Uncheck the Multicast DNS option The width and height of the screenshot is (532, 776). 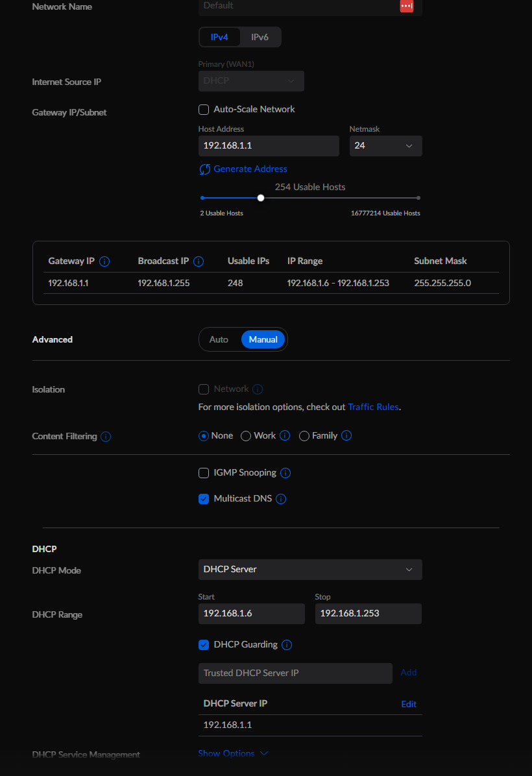[x=204, y=498]
